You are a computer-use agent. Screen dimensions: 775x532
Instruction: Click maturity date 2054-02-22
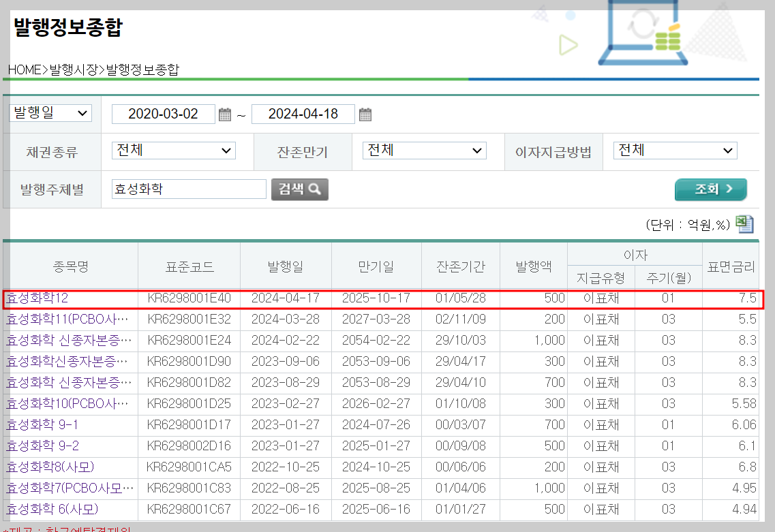tap(376, 341)
